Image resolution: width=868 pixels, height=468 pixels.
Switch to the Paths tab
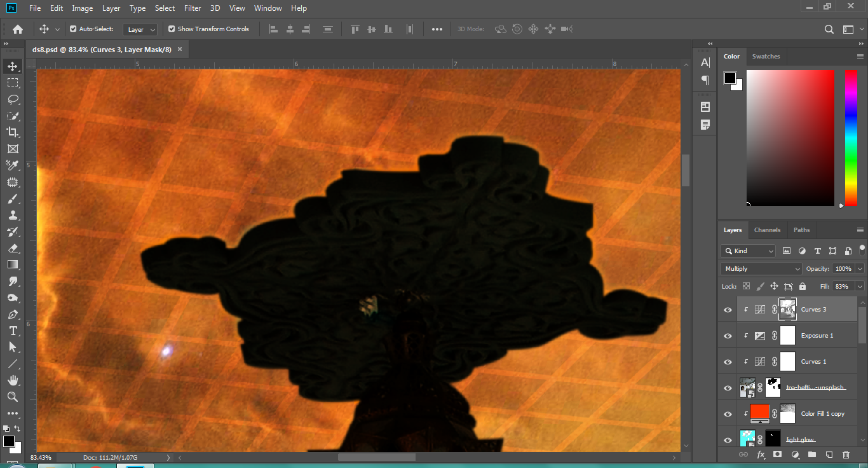pos(802,230)
